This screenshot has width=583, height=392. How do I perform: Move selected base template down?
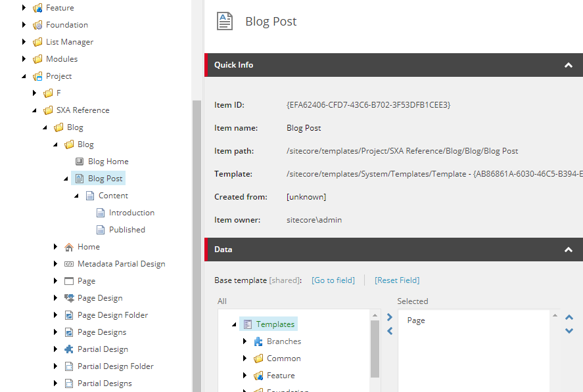tap(569, 331)
